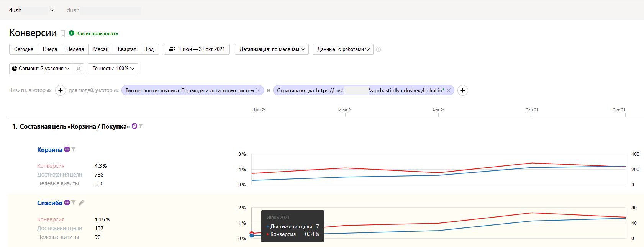Open the 'Точность: 100%' dropdown
644x247 pixels.
(x=113, y=69)
